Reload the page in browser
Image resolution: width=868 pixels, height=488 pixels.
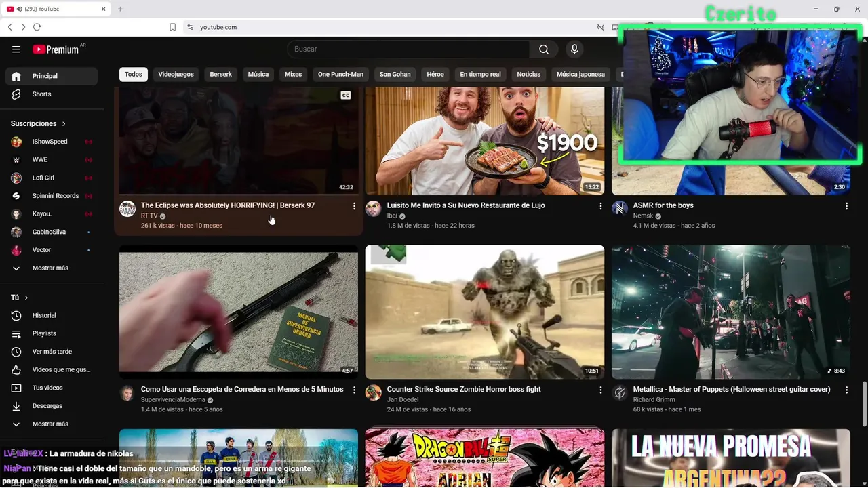coord(37,27)
